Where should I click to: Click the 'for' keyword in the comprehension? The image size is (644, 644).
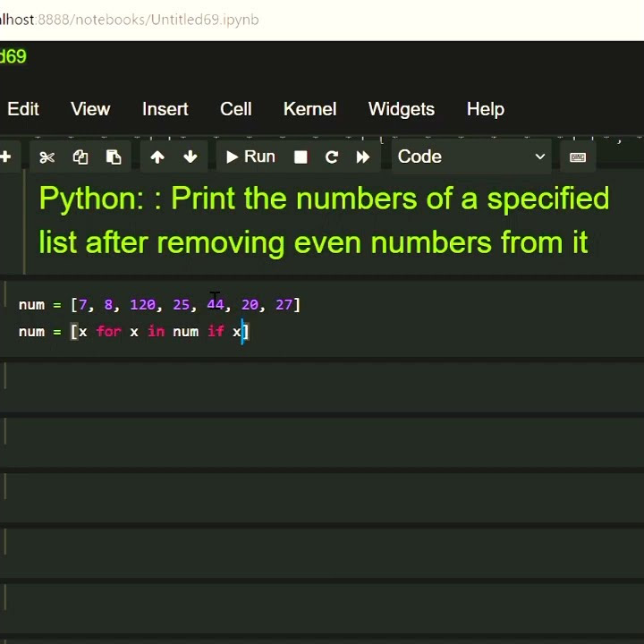[108, 331]
